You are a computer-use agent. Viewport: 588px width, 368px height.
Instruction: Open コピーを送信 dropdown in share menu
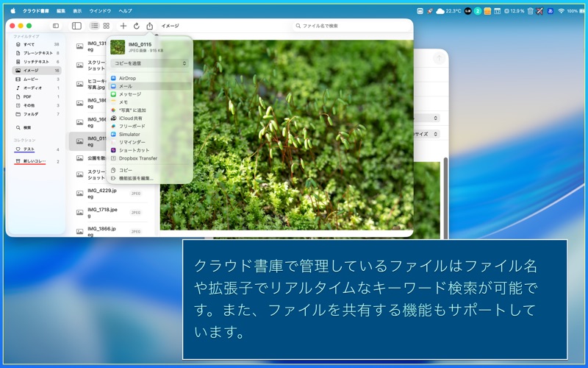coord(150,63)
